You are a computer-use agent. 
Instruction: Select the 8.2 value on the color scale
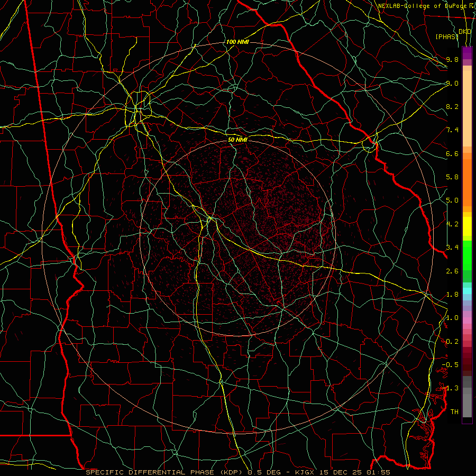pos(452,106)
